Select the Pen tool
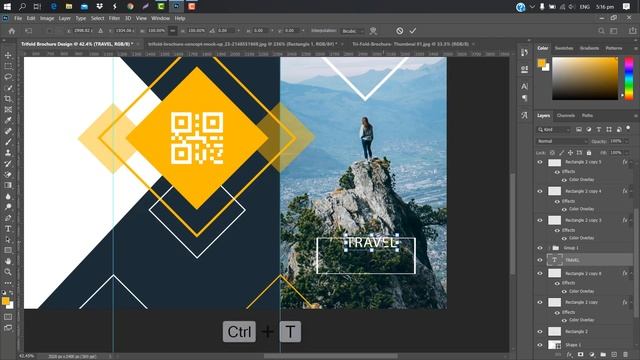640x360 pixels. click(x=8, y=218)
